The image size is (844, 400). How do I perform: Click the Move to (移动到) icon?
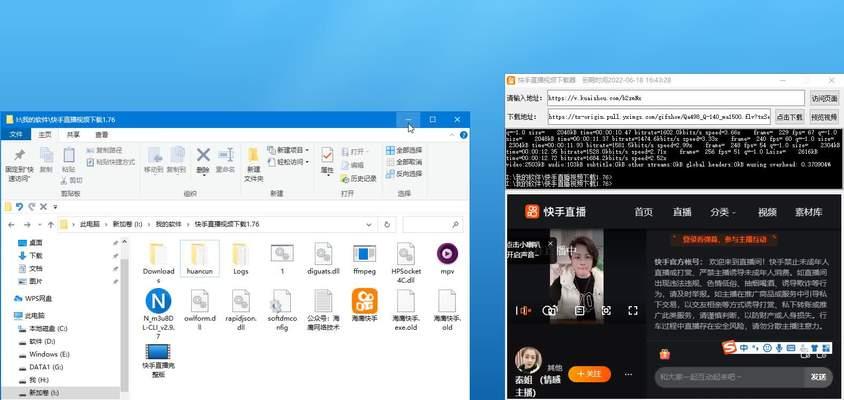tap(154, 155)
